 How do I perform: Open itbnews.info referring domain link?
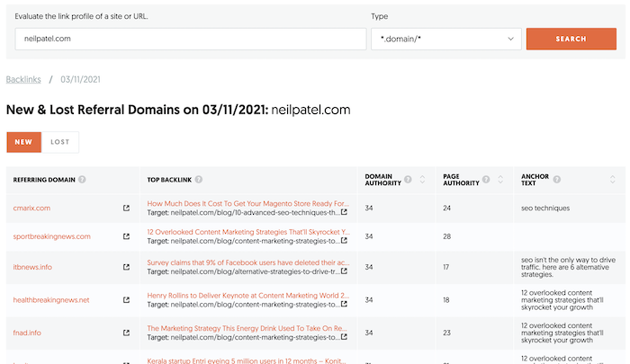tap(32, 267)
